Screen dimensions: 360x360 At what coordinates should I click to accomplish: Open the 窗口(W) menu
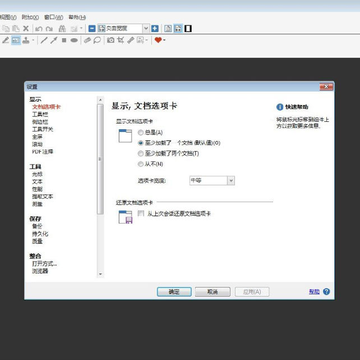(x=53, y=17)
